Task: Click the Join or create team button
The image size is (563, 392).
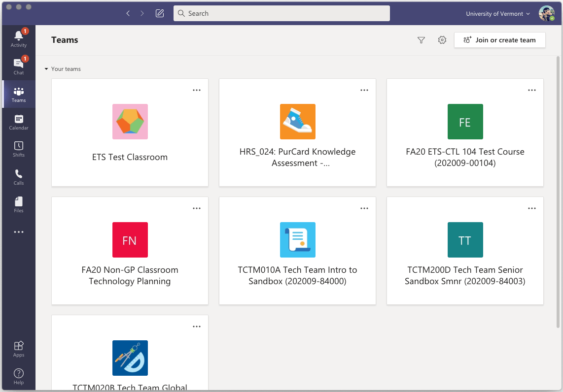Action: pos(499,40)
